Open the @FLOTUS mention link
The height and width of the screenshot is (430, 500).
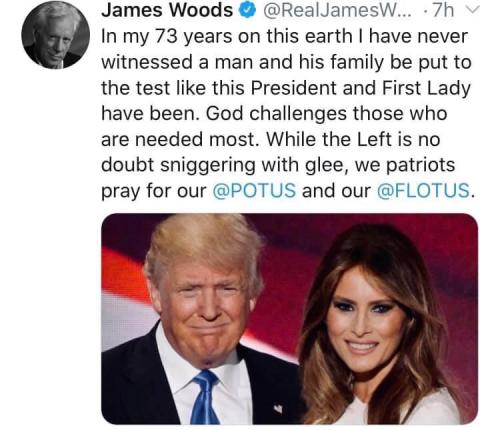tap(423, 191)
